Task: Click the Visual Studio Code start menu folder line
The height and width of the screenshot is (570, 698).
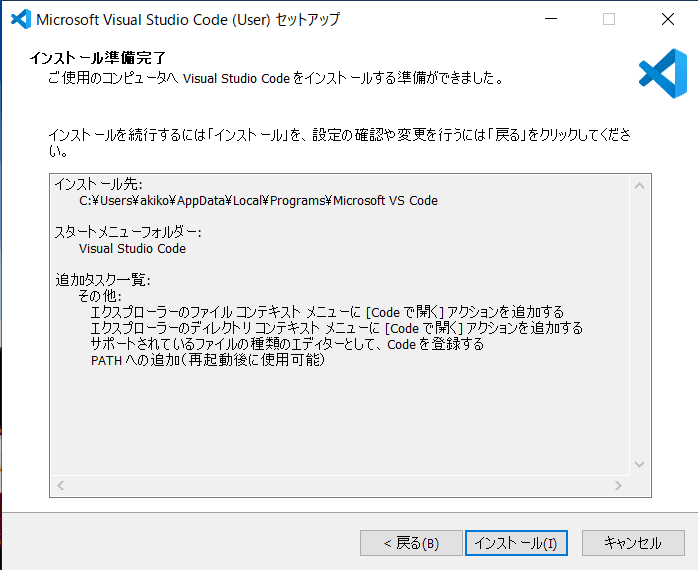Action: (x=132, y=248)
